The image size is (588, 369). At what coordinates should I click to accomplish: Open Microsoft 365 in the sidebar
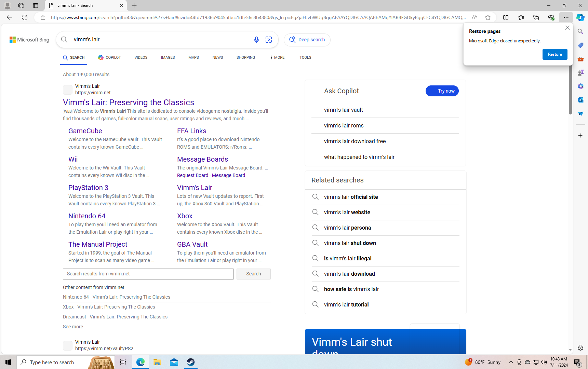[580, 86]
